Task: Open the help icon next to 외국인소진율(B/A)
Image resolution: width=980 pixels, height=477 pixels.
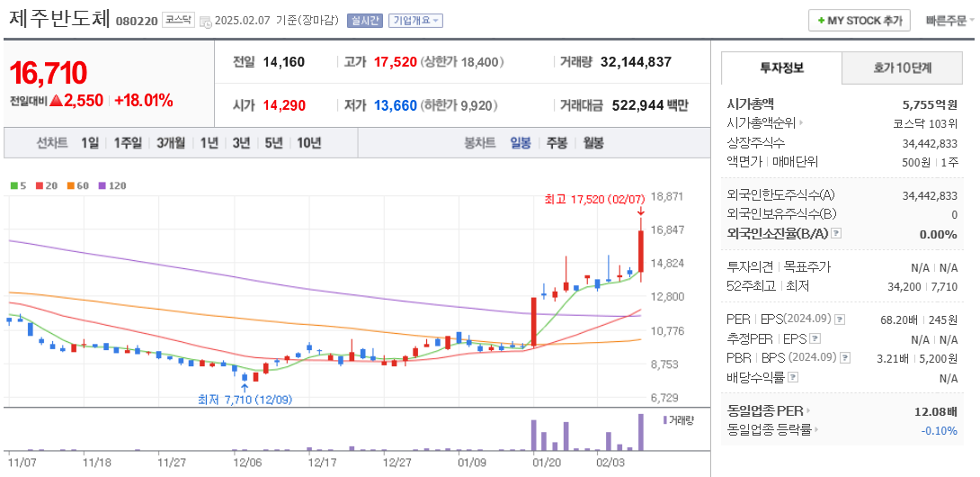Action: click(x=838, y=233)
